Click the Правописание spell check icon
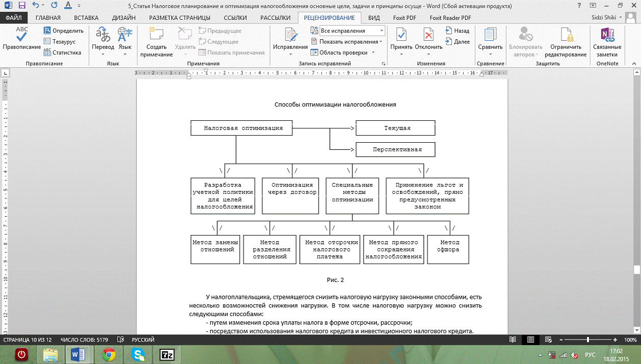 point(21,36)
